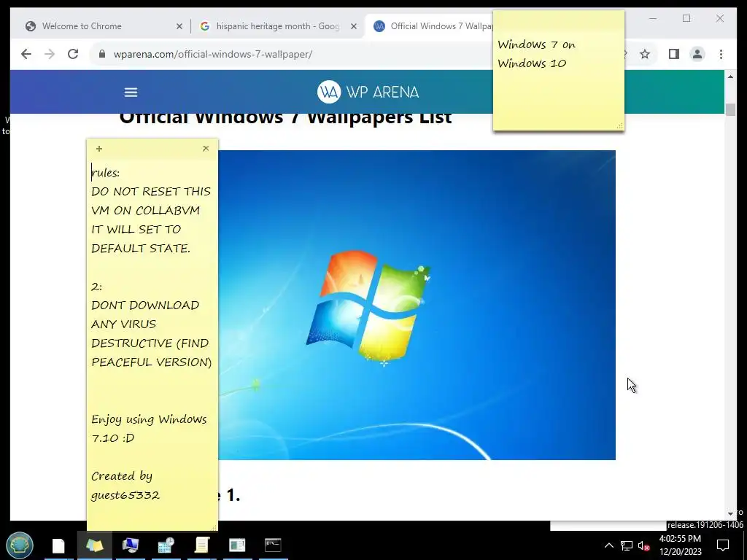Minimize the Chrome window

point(653,18)
